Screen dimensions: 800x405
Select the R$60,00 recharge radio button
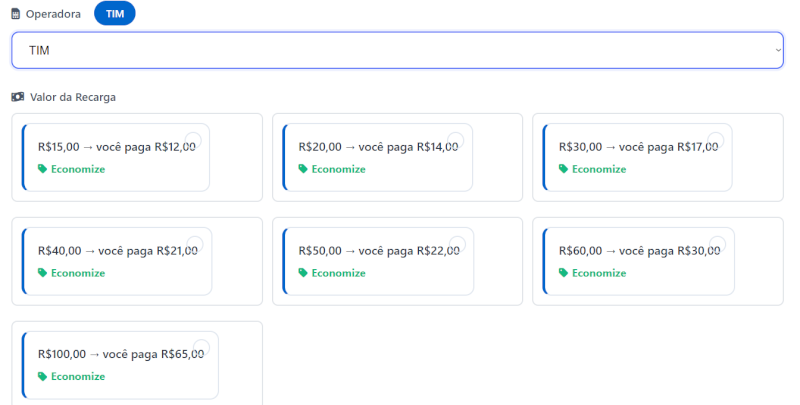click(x=717, y=245)
